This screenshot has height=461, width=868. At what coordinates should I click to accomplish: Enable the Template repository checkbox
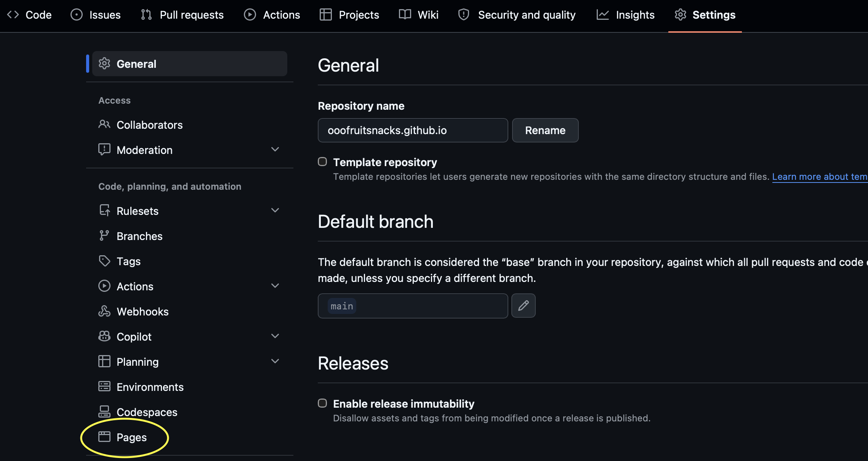click(322, 162)
